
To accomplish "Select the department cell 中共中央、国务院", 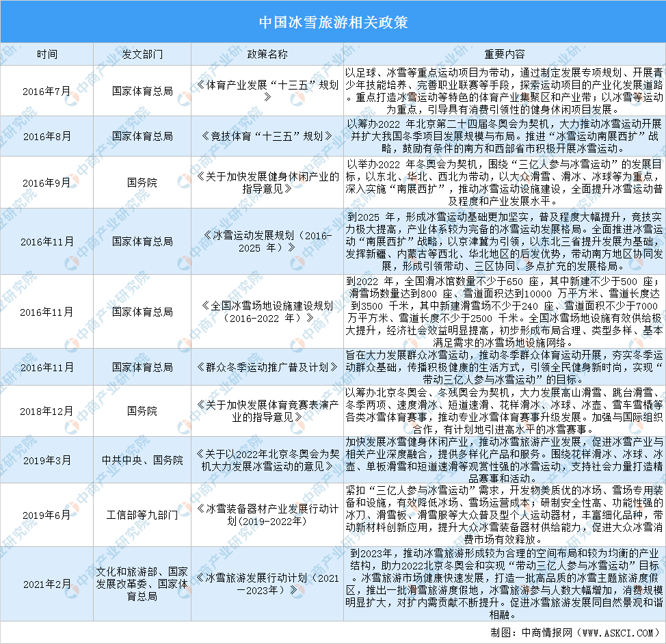I will tap(142, 460).
